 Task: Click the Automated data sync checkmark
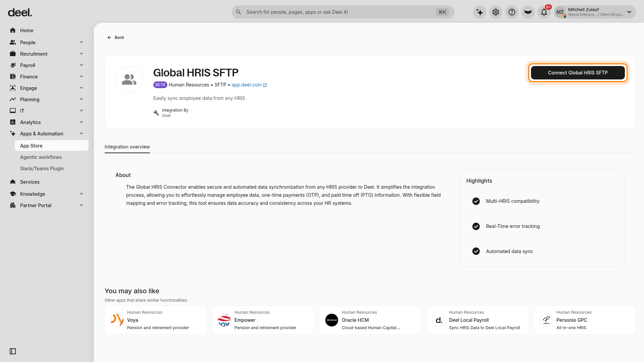point(476,251)
